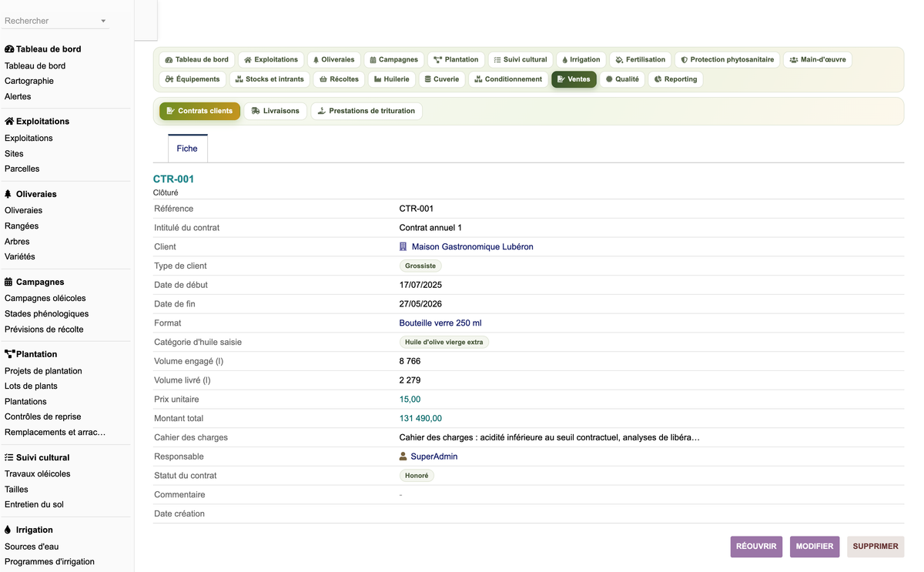Open the Stocks et intrants module tab
Screen dimensions: 924x572
[x=269, y=79]
